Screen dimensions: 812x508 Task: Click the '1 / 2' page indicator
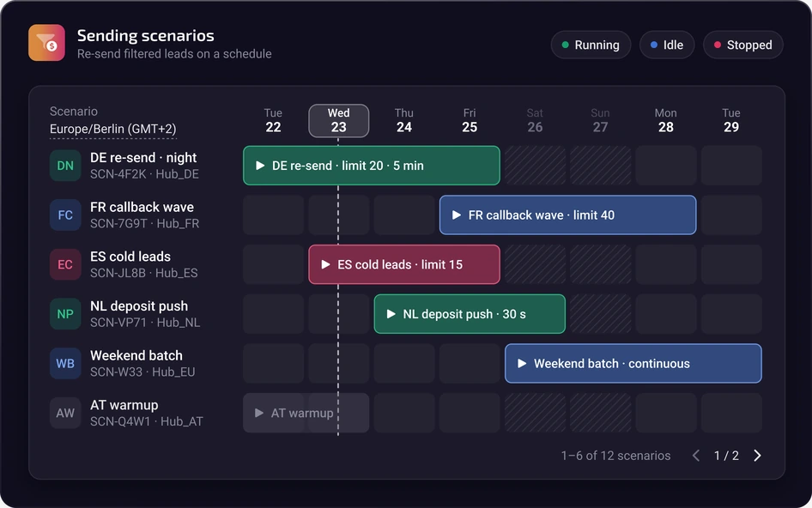tap(726, 455)
